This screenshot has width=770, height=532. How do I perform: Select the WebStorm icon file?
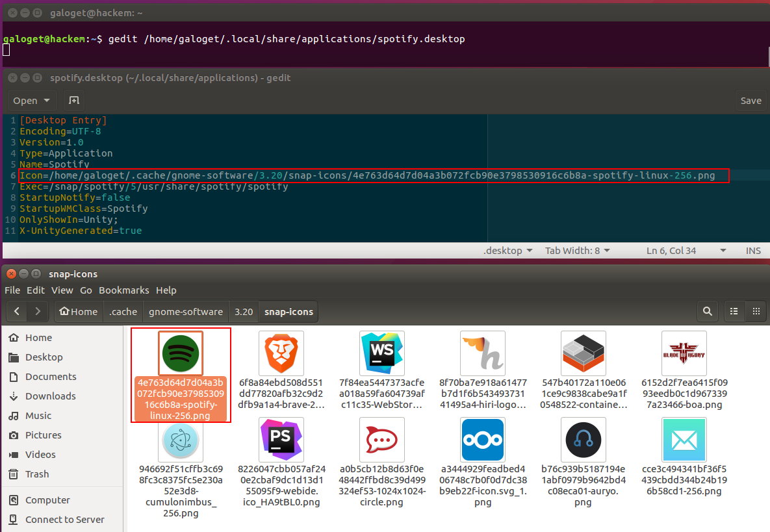tap(381, 353)
